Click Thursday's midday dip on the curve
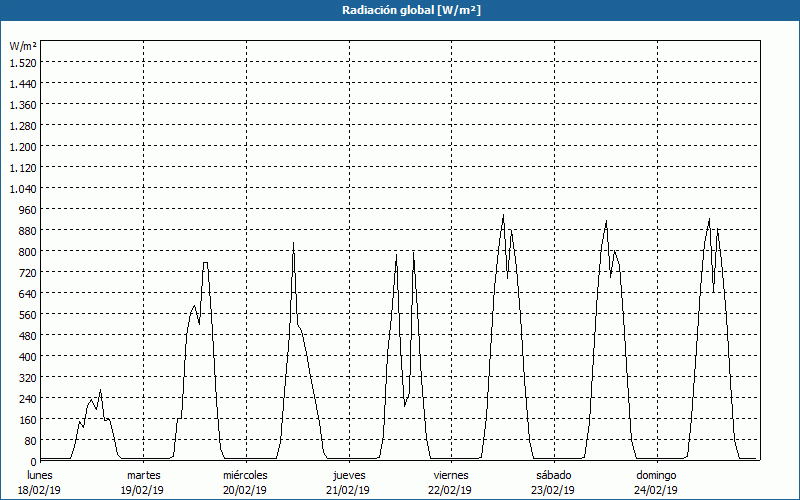This screenshot has height=500, width=800. click(x=405, y=406)
